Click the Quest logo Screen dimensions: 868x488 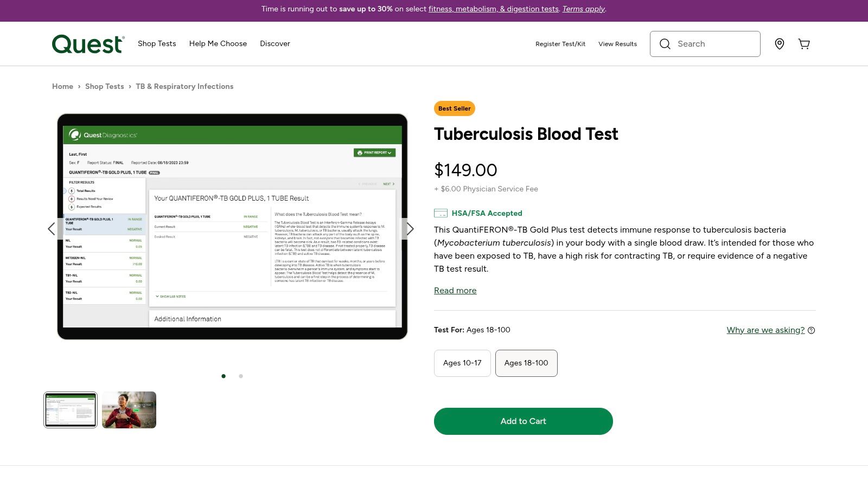point(87,44)
